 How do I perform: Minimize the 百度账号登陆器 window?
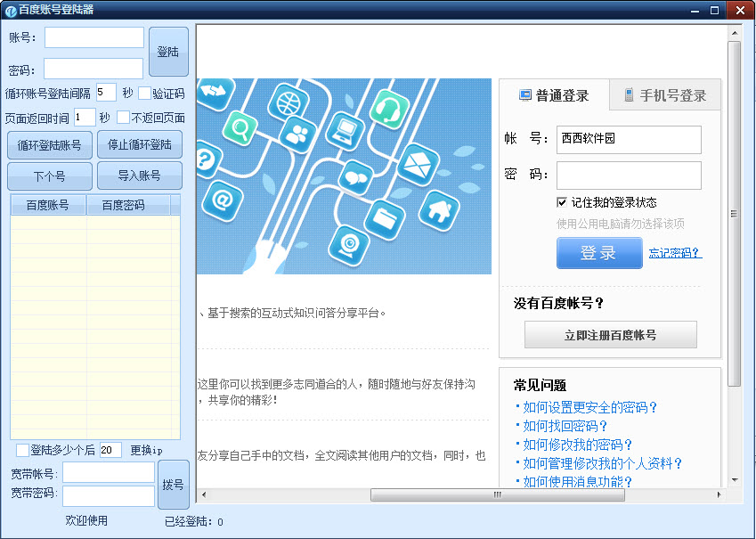click(x=695, y=10)
